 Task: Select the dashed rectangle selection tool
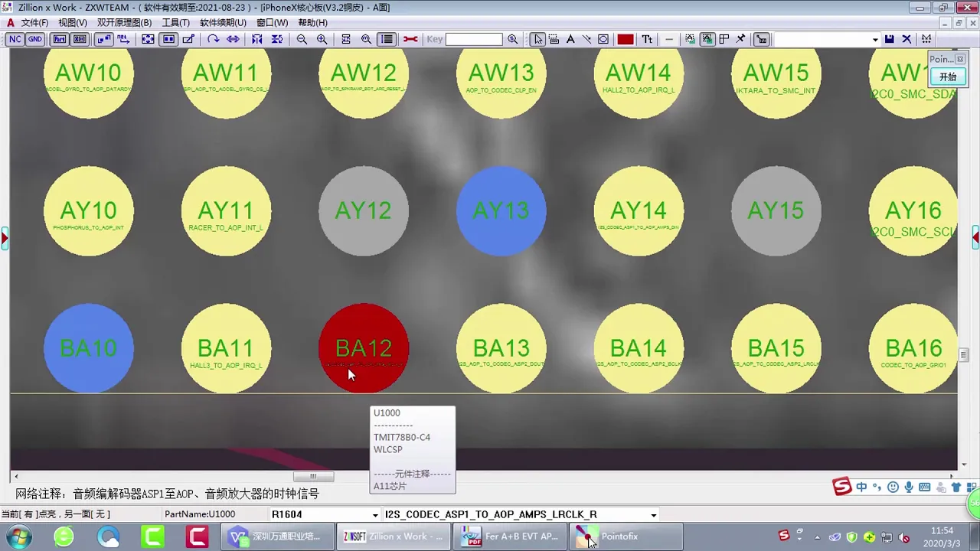(x=554, y=39)
